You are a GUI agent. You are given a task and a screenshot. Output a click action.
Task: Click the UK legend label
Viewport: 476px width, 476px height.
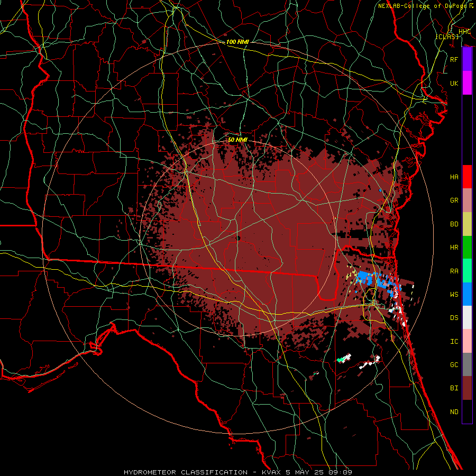tap(454, 83)
